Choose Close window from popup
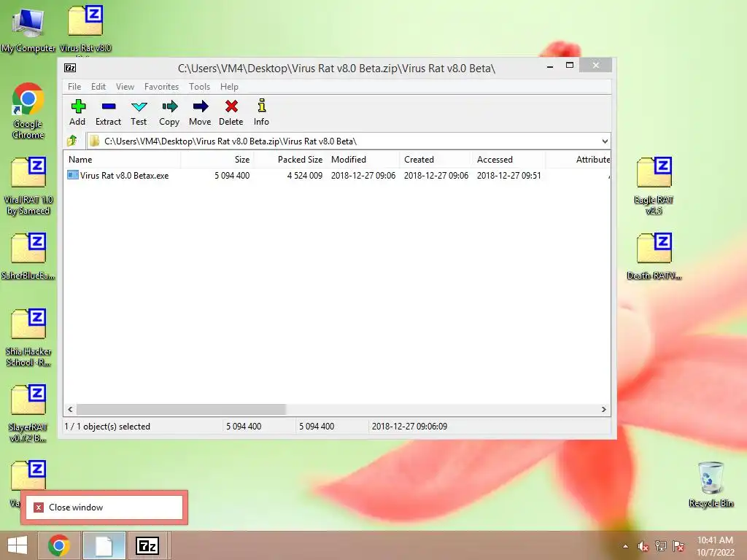Screen dimensions: 747x560 tap(104, 507)
